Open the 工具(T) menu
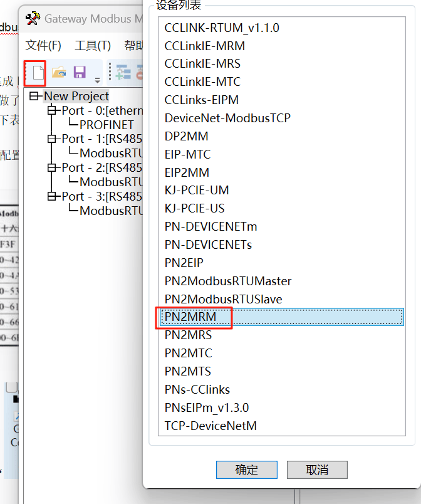Screen dimensions: 421x504 pyautogui.click(x=93, y=45)
